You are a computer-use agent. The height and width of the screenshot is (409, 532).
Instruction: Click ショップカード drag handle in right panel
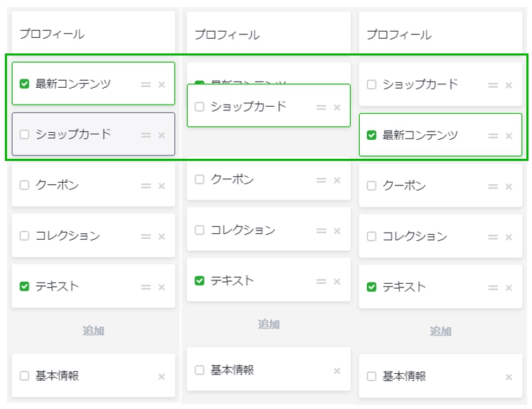[x=493, y=85]
